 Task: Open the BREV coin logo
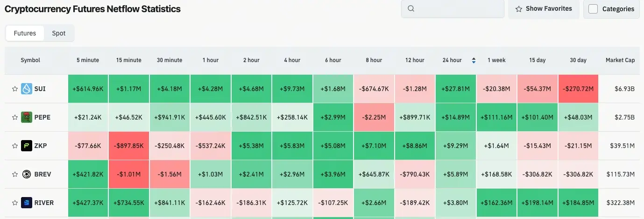27,174
